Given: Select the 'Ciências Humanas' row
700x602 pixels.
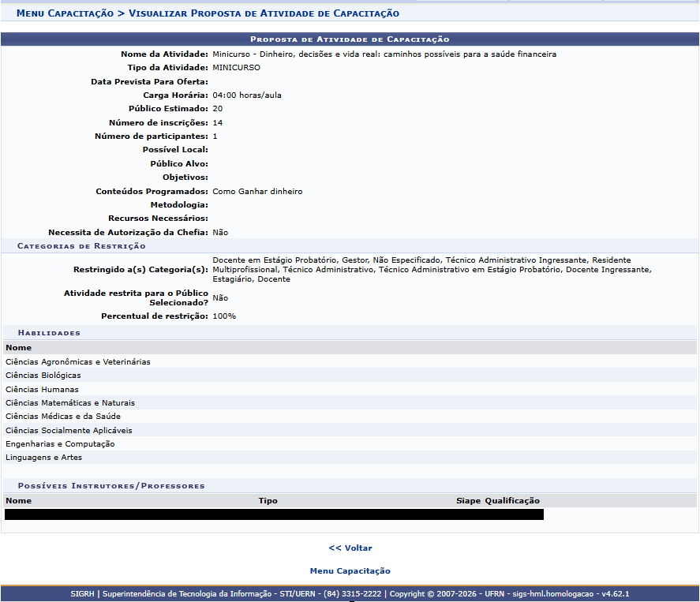Looking at the screenshot, I should pos(350,390).
